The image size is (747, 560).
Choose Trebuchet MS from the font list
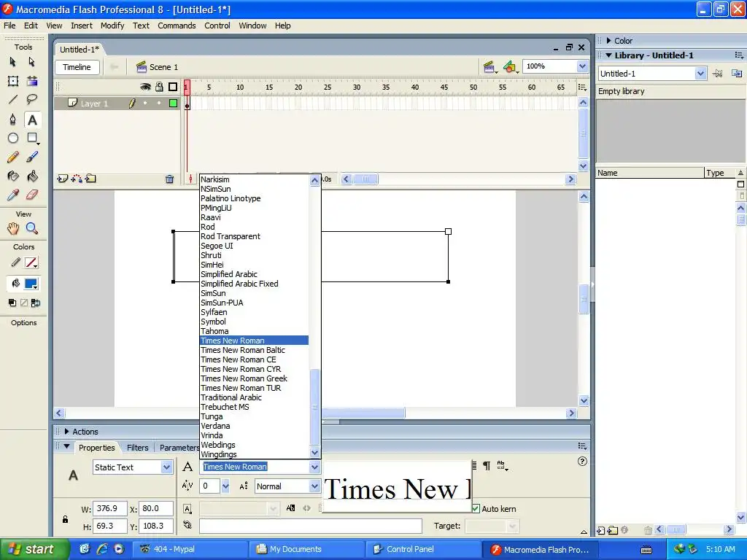point(254,407)
